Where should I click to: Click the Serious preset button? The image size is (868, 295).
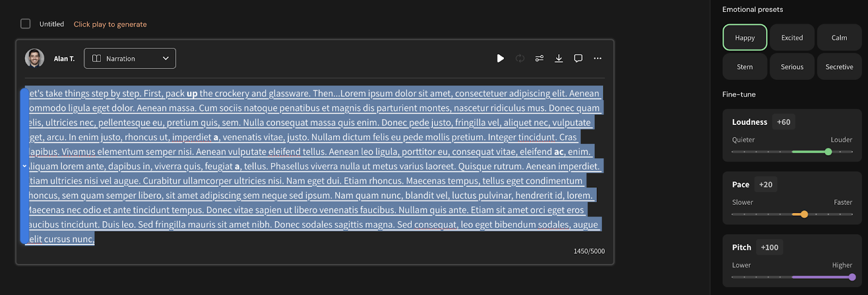pyautogui.click(x=792, y=67)
